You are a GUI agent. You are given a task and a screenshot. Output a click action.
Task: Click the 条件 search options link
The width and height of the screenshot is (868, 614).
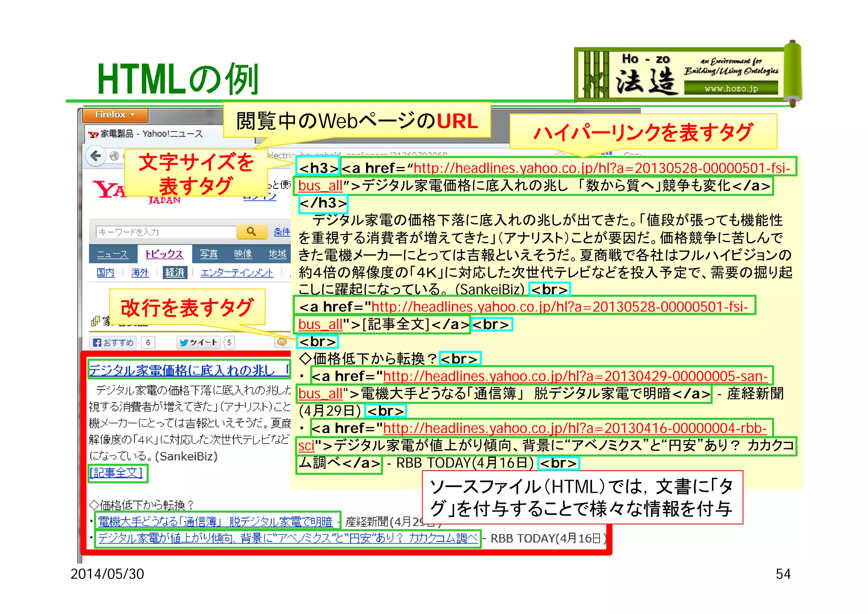[x=281, y=232]
